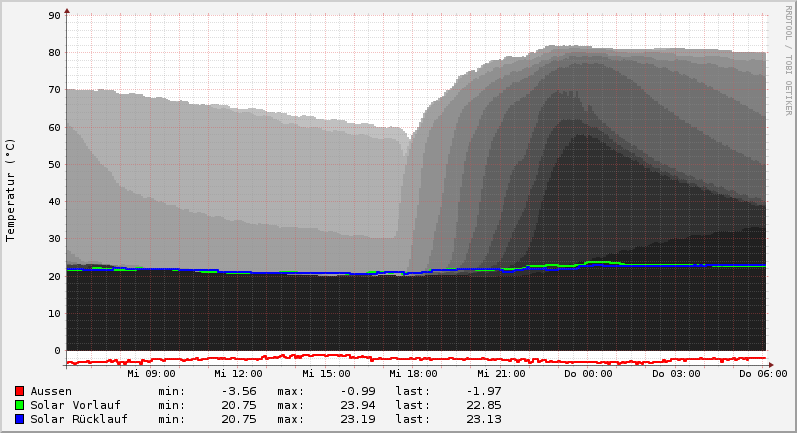Click the green Solar Vorlauf legend swatch
This screenshot has width=797, height=433.
tap(19, 405)
